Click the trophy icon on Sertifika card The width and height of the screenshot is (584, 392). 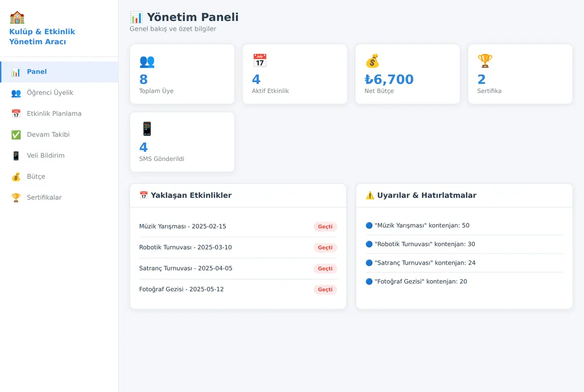point(485,61)
